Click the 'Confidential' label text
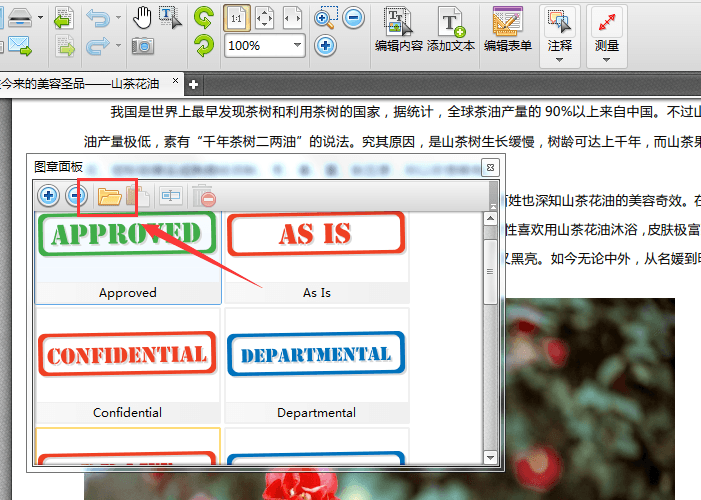The width and height of the screenshot is (701, 500). click(x=127, y=412)
